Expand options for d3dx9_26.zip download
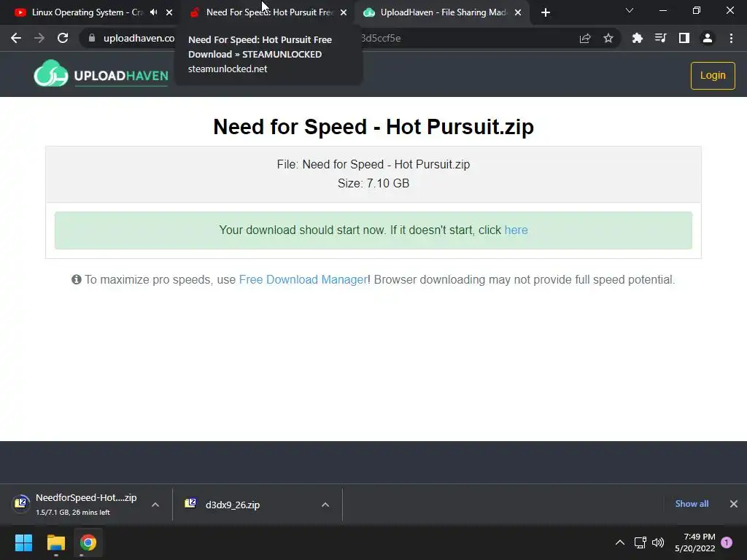 (325, 505)
